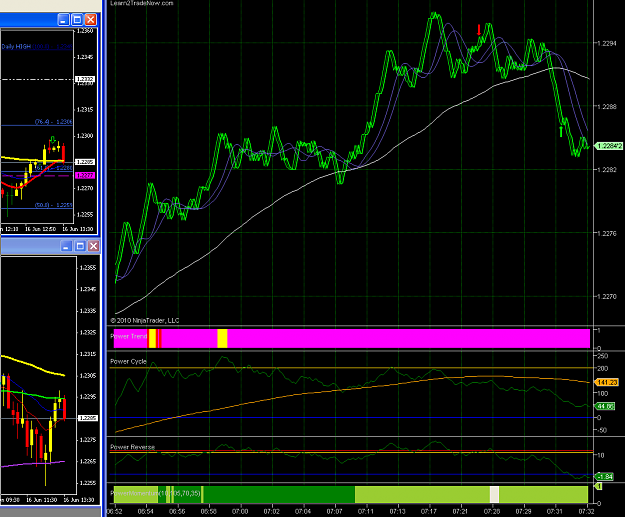Click the magenta 1.2277 price tag

pos(85,175)
